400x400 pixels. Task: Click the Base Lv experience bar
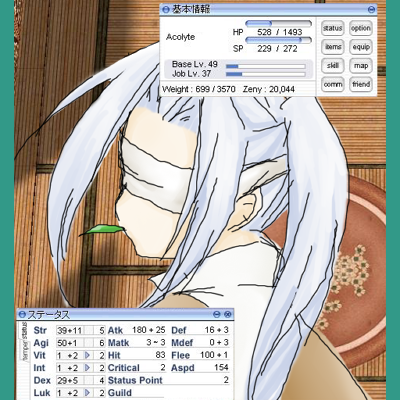[266, 66]
